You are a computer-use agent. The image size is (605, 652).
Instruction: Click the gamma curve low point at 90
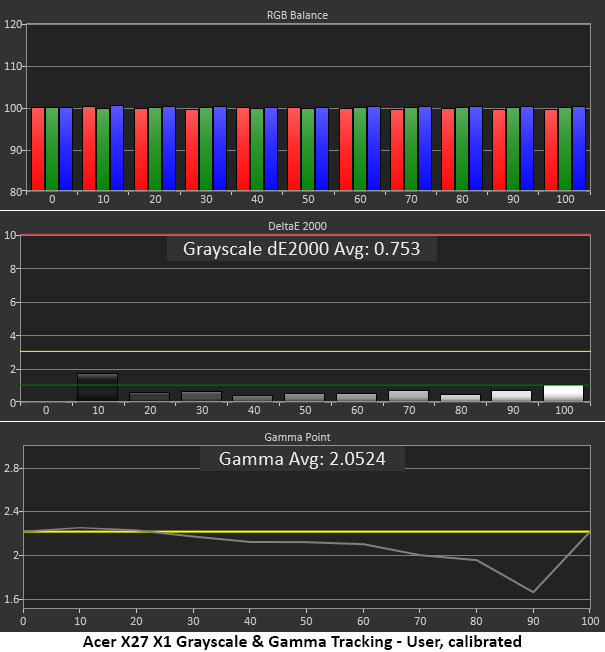coord(533,592)
